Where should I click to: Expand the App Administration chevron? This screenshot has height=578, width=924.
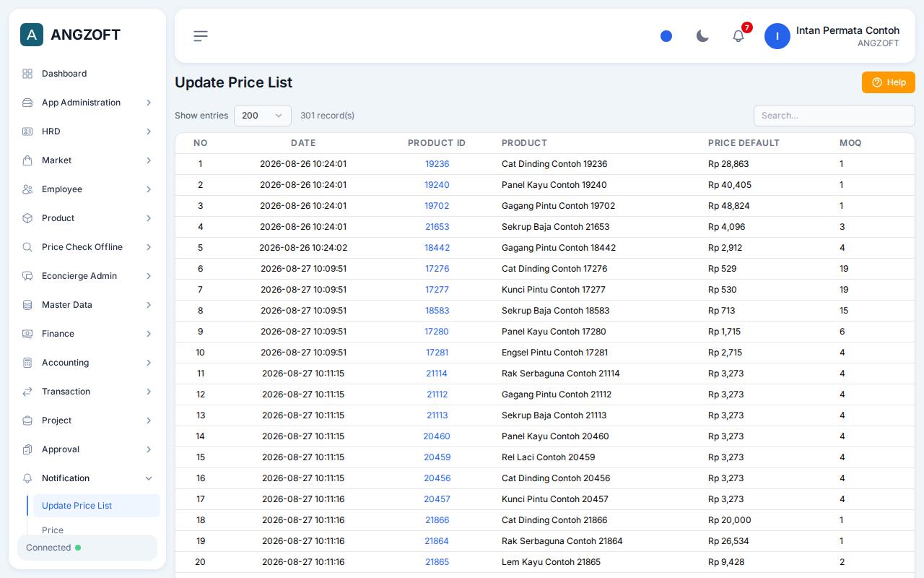pyautogui.click(x=149, y=103)
